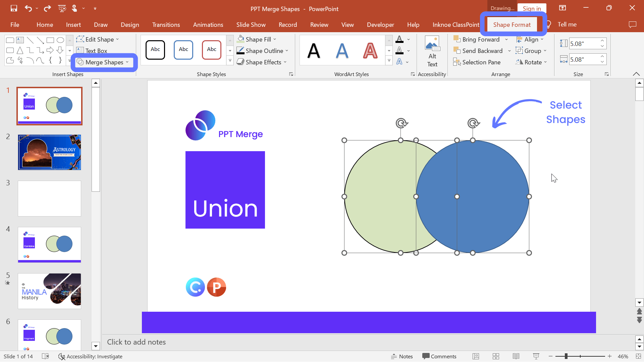644x362 pixels.
Task: Click the Sign in button
Action: 532,8
